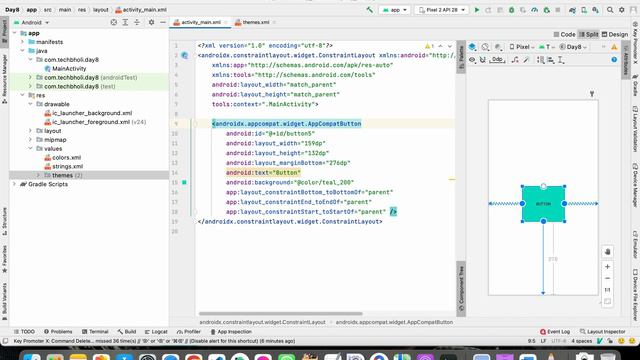Select the teal button in design preview
This screenshot has height=360, width=640.
coord(543,203)
